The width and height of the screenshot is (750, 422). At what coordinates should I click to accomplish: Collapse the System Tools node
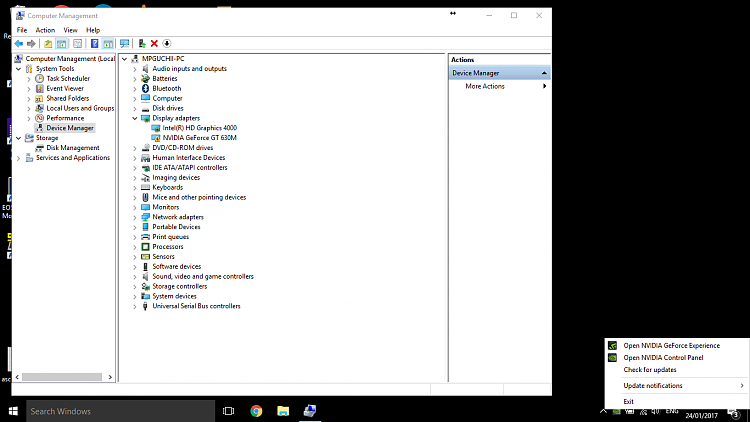(x=19, y=69)
